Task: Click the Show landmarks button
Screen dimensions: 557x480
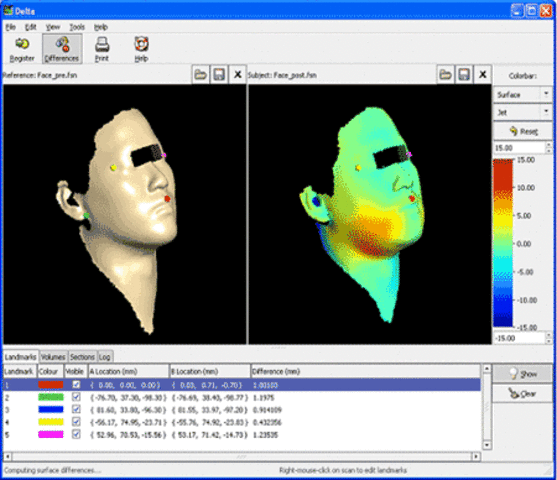Action: pyautogui.click(x=523, y=374)
